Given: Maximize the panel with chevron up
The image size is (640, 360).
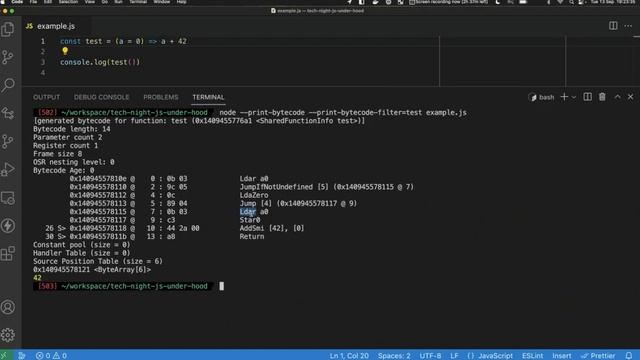Looking at the screenshot, I should click(618, 97).
